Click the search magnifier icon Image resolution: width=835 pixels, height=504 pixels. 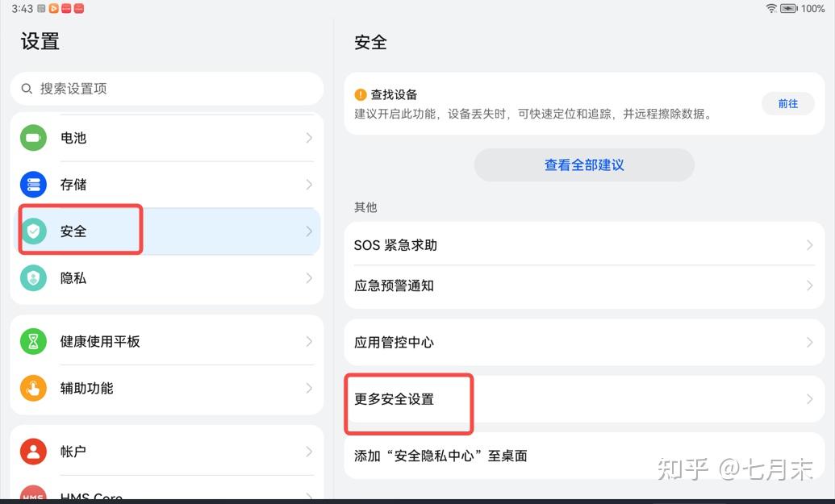(27, 89)
